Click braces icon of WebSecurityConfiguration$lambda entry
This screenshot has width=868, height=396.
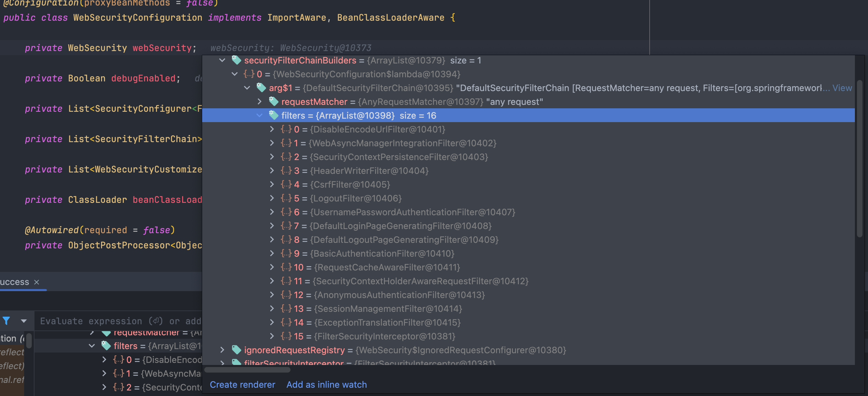249,74
